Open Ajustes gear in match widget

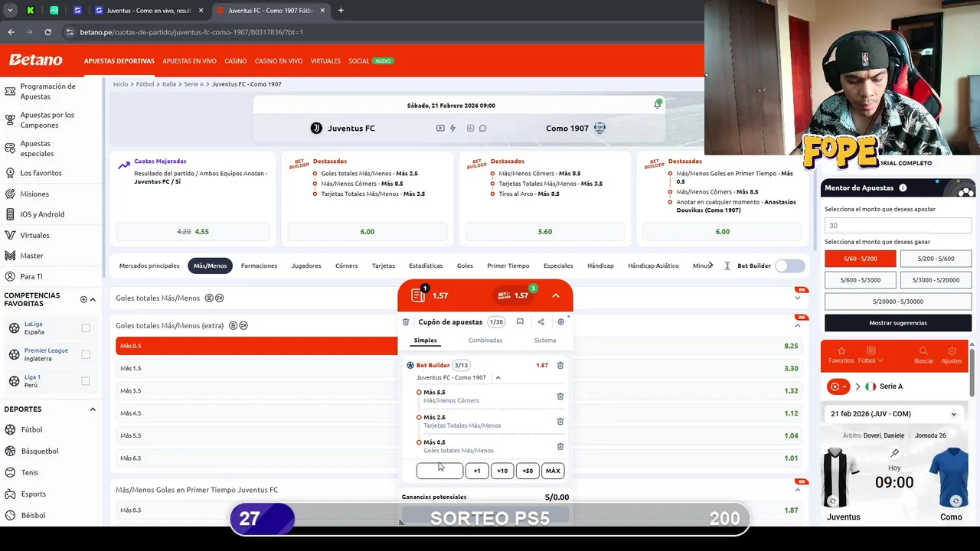(952, 355)
